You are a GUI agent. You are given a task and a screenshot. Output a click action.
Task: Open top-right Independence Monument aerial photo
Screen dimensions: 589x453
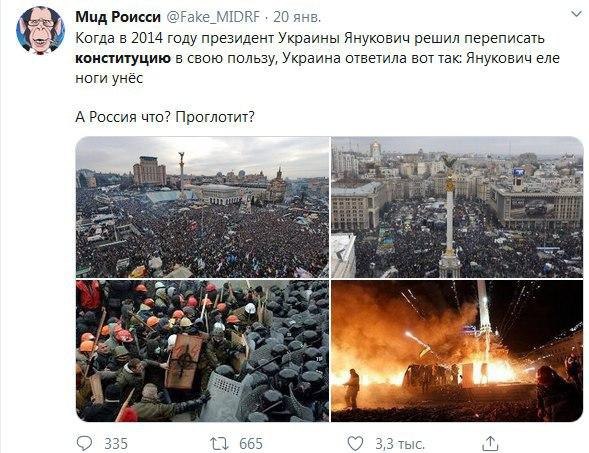pyautogui.click(x=457, y=207)
